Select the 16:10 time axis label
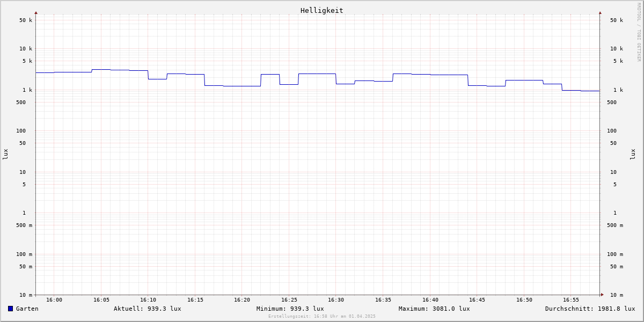 click(148, 300)
